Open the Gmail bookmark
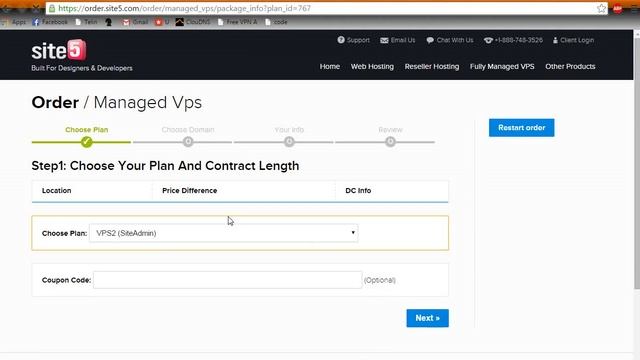 pos(136,22)
